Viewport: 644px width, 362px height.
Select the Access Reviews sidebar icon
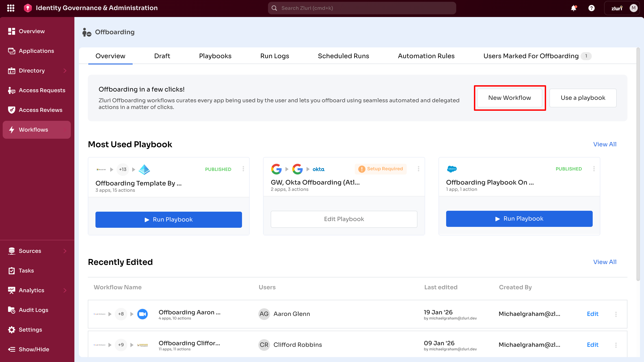coord(11,110)
